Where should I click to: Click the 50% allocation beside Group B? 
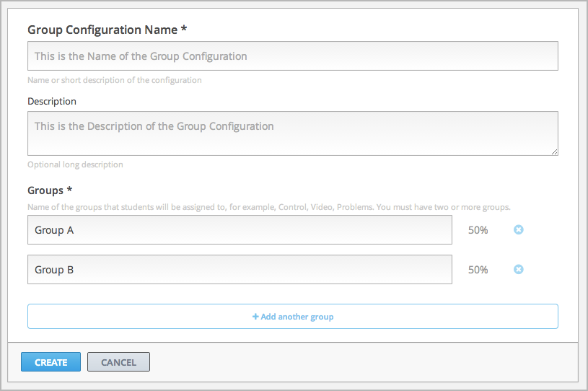tap(478, 270)
